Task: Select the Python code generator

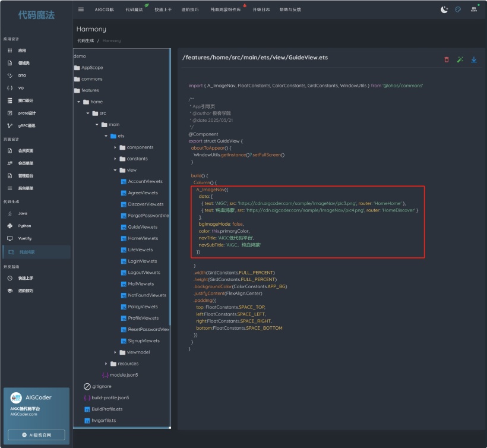Action: 24,226
